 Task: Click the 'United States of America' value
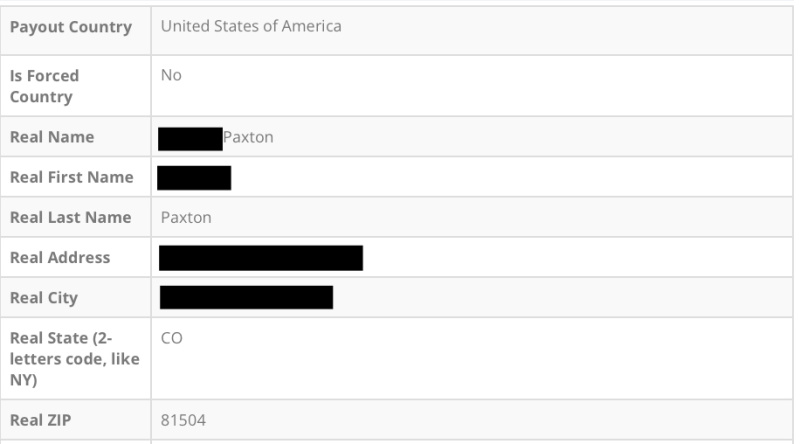[x=251, y=27]
